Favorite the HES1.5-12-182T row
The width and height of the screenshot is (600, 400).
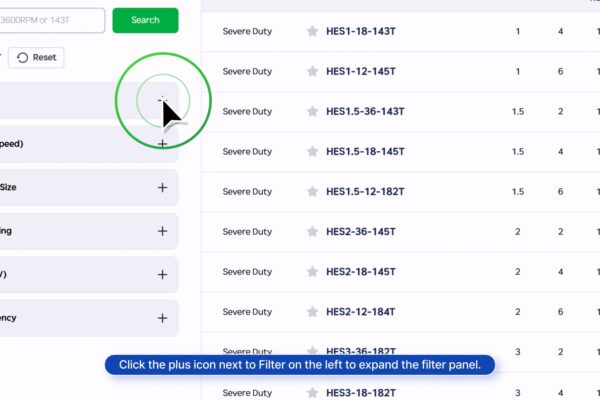pos(312,191)
